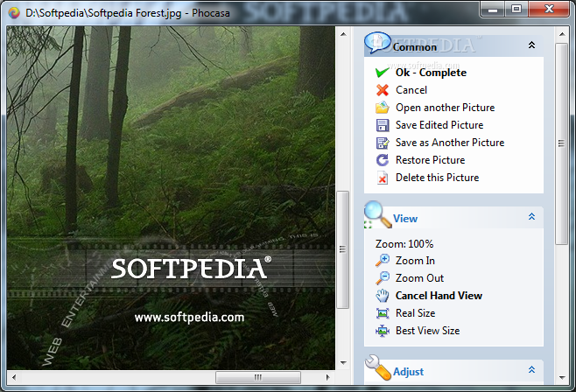This screenshot has height=392, width=576.
Task: Click the image scrollbar up arrow
Action: 343,34
